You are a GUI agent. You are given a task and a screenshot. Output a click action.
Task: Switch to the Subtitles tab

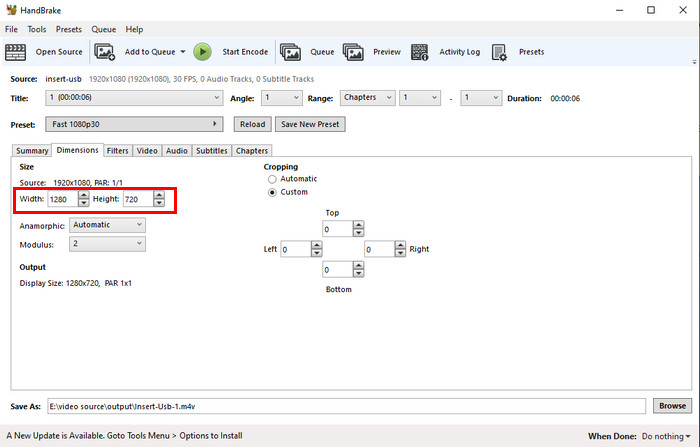click(x=212, y=151)
